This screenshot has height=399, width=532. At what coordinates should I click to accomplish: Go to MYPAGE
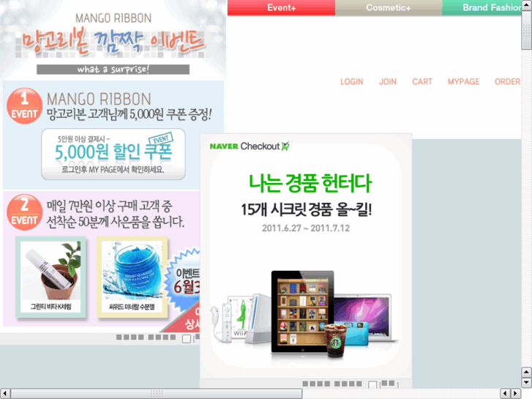click(x=463, y=81)
